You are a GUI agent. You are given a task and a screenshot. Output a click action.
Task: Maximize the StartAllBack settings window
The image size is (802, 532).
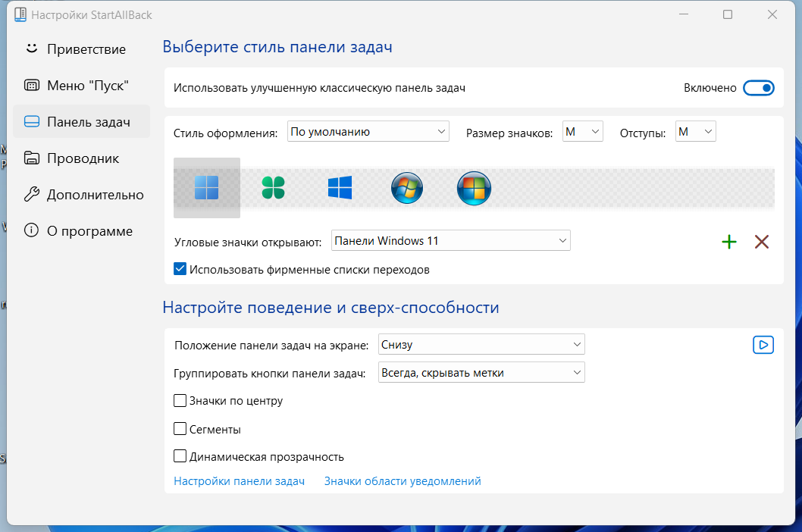tap(727, 15)
